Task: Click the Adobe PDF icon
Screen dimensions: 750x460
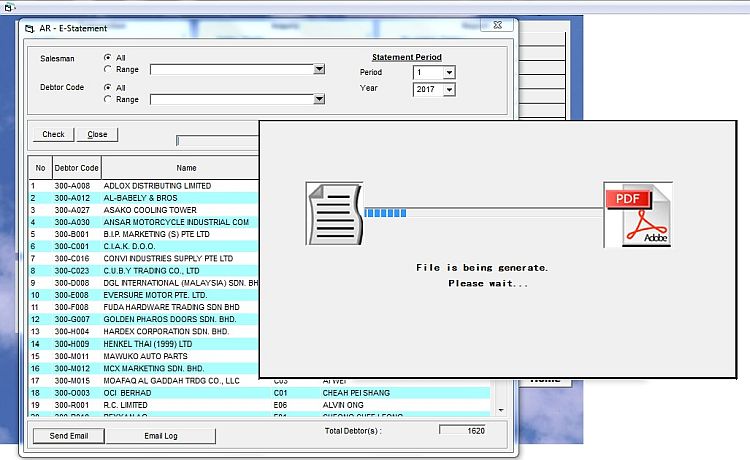Action: pyautogui.click(x=637, y=213)
